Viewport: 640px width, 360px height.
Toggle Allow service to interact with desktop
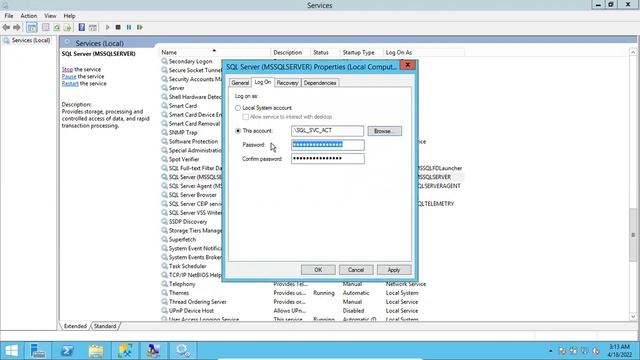pos(245,117)
